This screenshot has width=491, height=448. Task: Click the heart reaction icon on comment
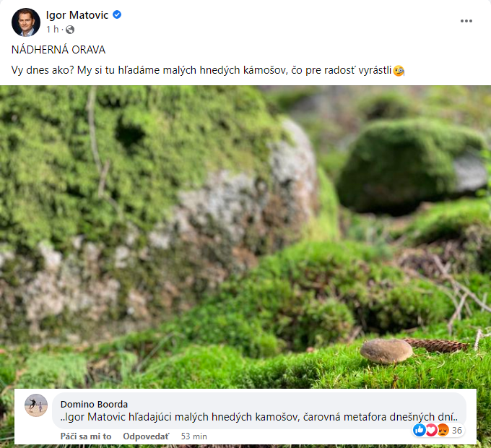tap(431, 430)
